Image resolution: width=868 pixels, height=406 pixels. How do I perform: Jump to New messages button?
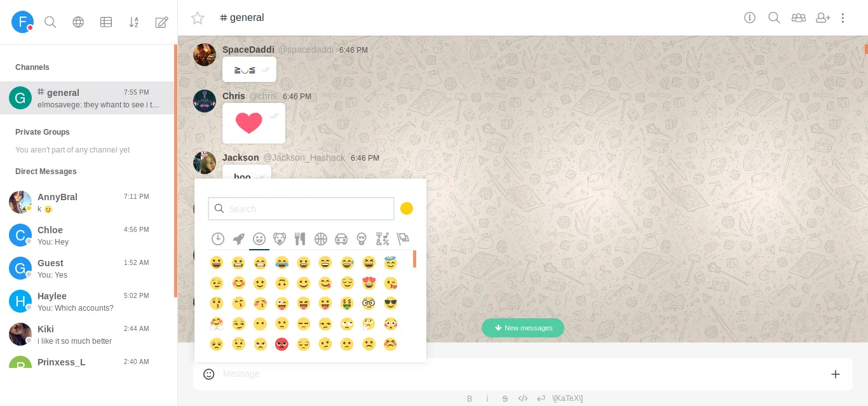click(523, 328)
